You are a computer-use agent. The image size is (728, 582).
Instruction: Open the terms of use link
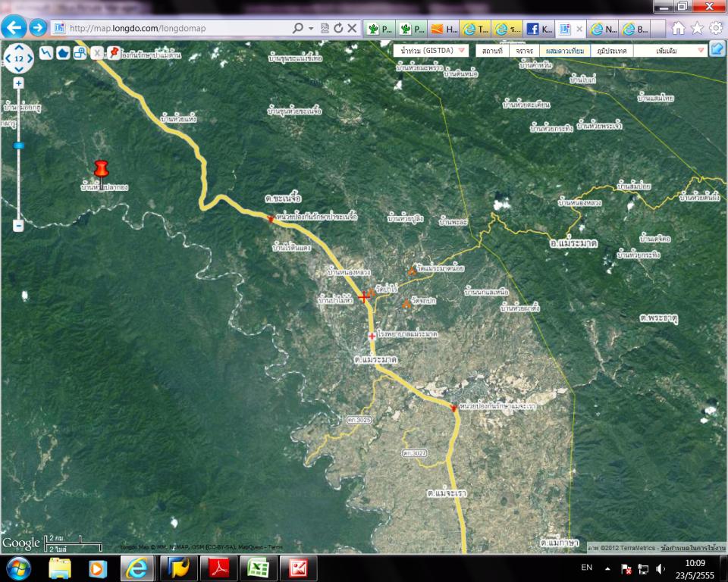688,546
